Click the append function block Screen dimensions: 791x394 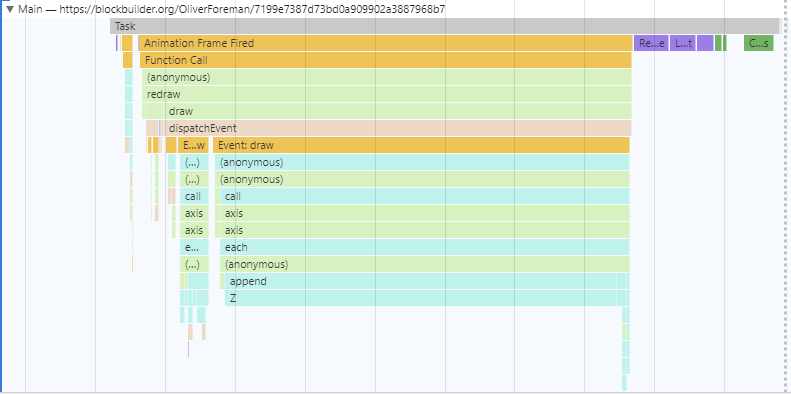[421, 281]
